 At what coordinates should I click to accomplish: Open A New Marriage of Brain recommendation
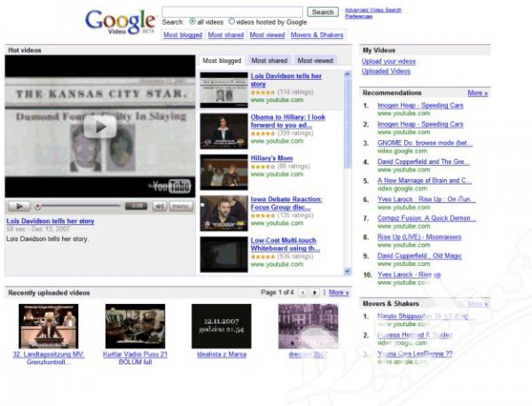point(425,181)
